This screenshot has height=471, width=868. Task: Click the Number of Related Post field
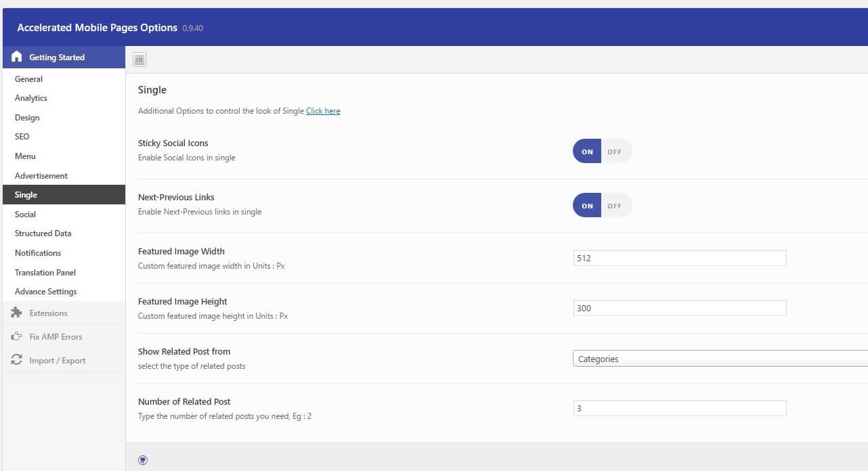click(680, 408)
